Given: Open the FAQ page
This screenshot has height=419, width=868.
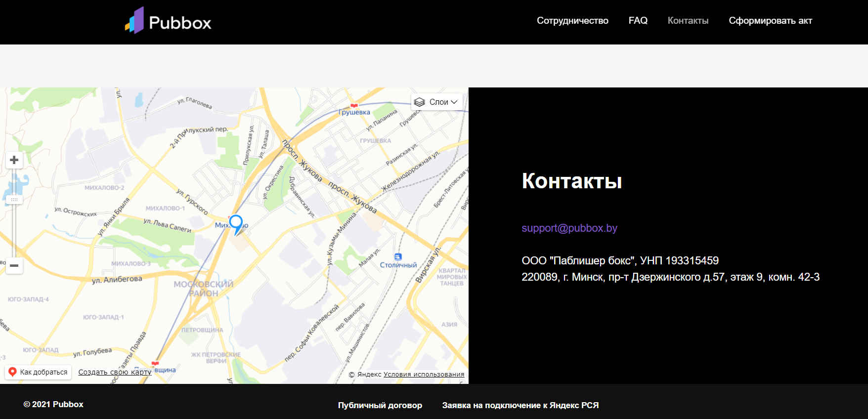Looking at the screenshot, I should 638,21.
